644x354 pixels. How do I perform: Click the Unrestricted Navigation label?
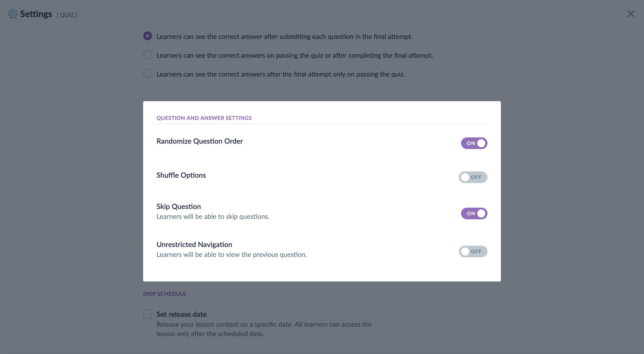pyautogui.click(x=194, y=244)
